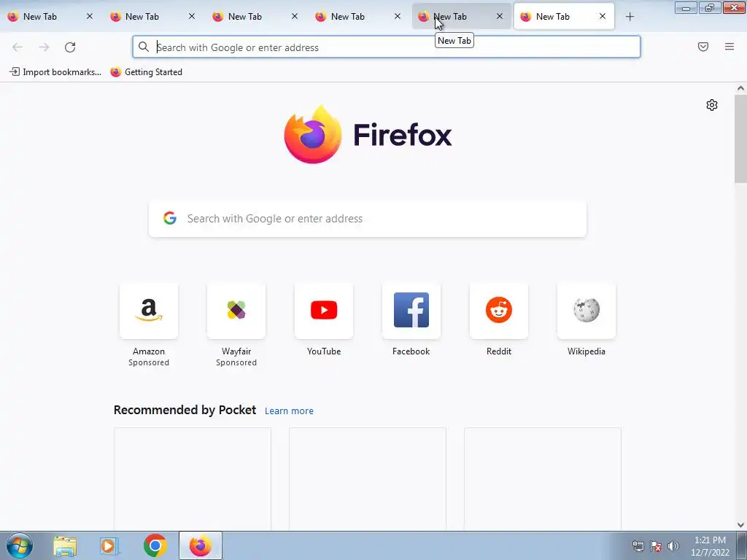Image resolution: width=747 pixels, height=560 pixels.
Task: Open the Facebook shortcut tile
Action: click(411, 311)
